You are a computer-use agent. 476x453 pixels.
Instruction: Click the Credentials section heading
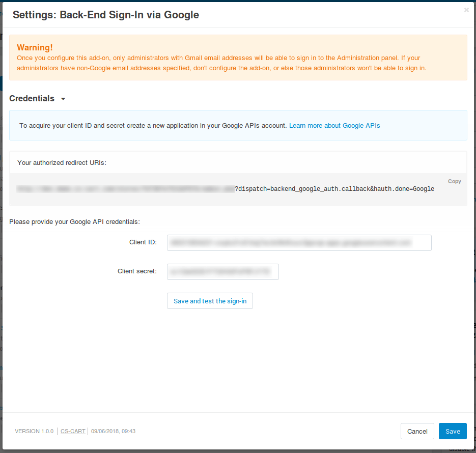click(32, 99)
